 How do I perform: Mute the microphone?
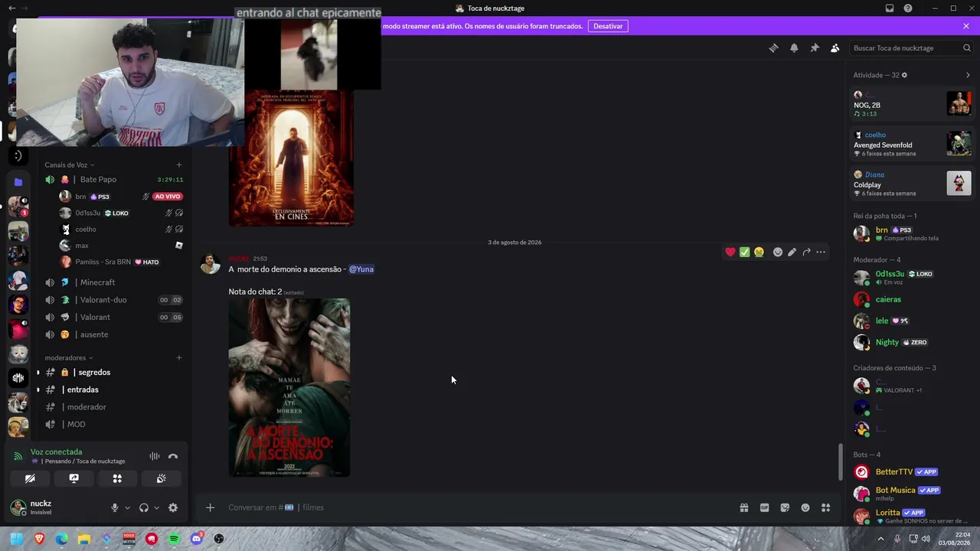[x=115, y=507]
